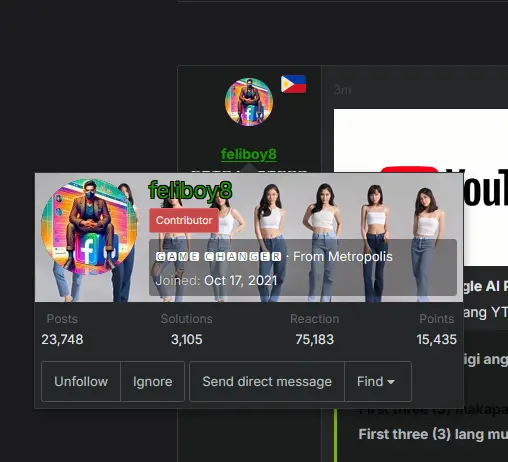Click the Philippines flag icon

[293, 84]
